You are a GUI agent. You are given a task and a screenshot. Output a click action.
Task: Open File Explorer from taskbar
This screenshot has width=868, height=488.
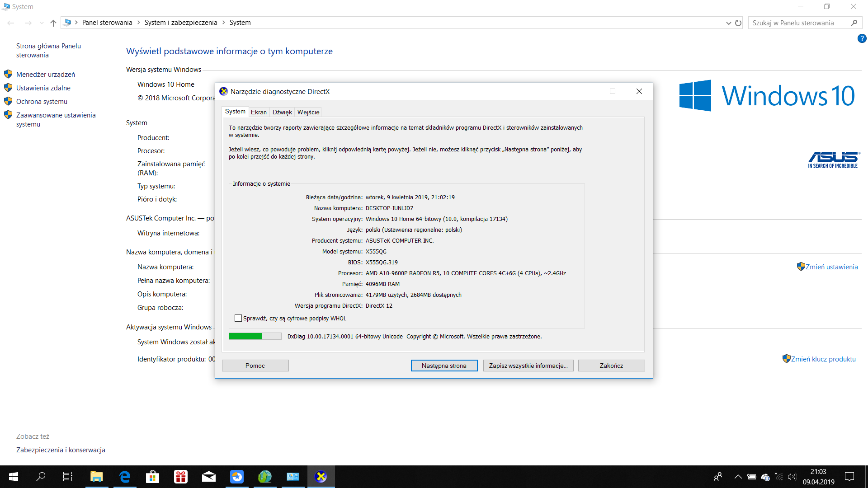(97, 477)
